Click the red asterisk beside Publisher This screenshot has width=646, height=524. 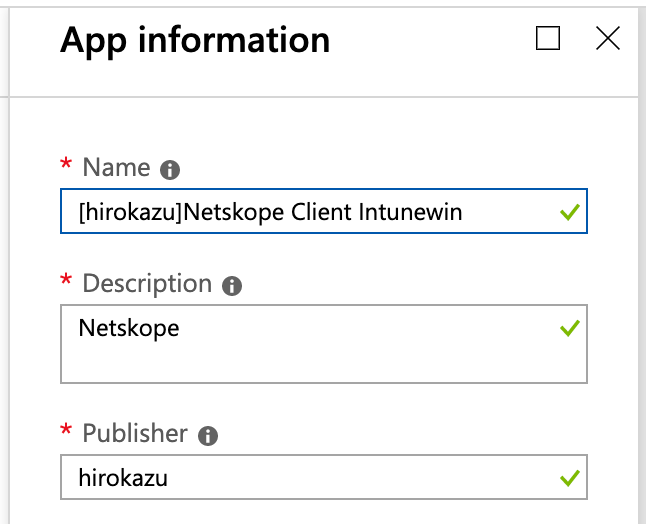coord(66,430)
